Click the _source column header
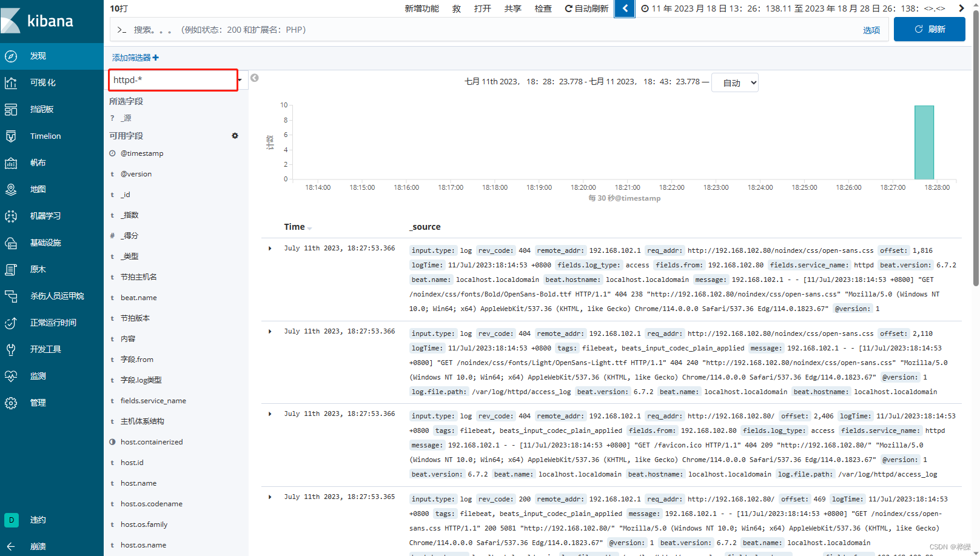Screen dimensions: 980x556 (x=425, y=227)
